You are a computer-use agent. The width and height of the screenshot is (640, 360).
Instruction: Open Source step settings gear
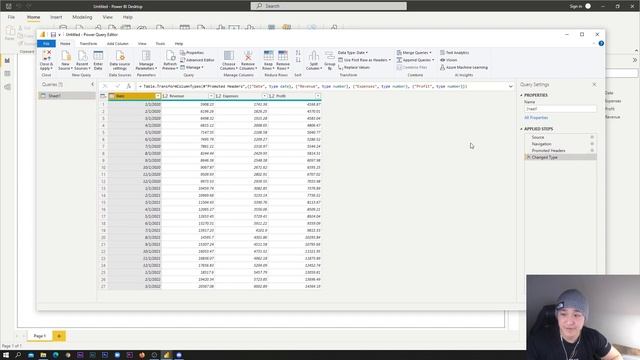tap(592, 137)
